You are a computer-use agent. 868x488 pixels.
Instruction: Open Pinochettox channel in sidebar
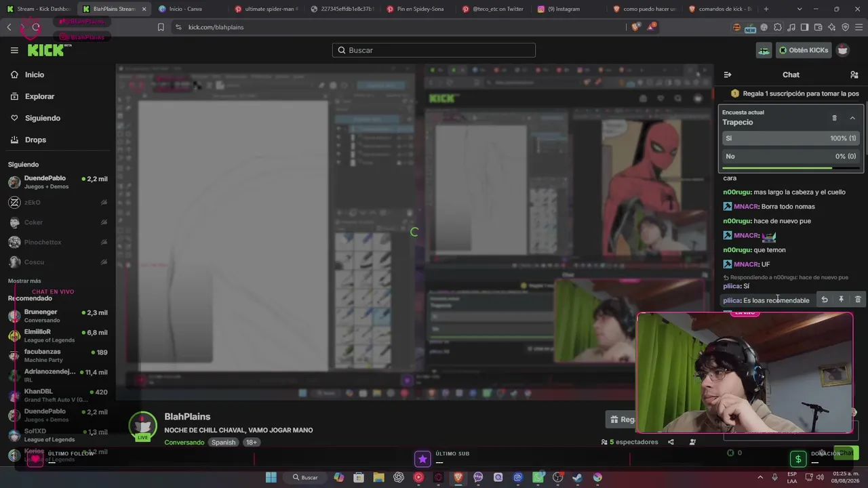click(58, 242)
